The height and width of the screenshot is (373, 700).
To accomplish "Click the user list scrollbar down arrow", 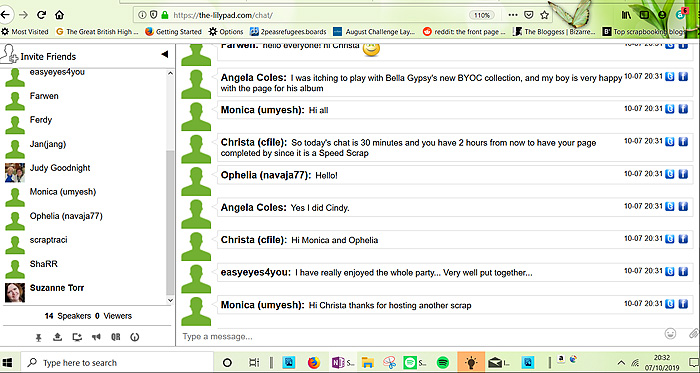I will 170,300.
